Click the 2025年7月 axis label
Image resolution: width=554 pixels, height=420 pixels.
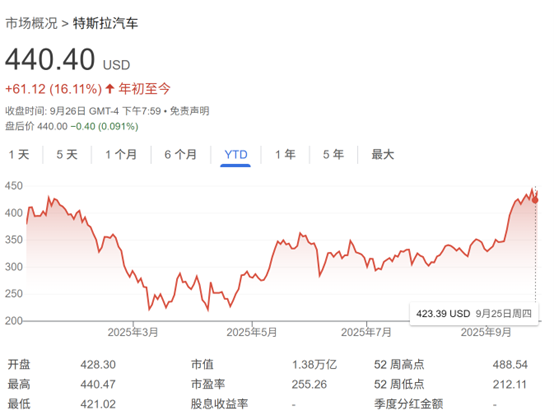click(366, 332)
